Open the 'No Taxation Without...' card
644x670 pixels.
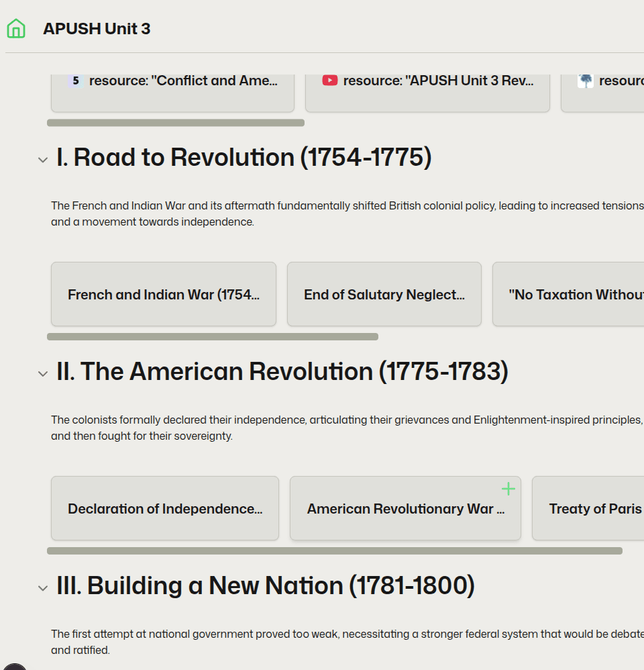[576, 294]
